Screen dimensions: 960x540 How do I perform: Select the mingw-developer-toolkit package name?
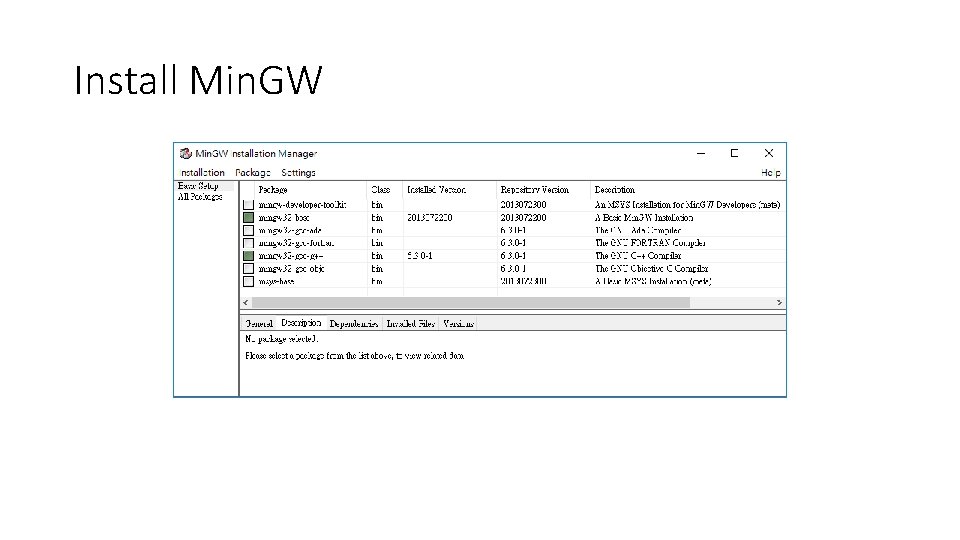point(302,204)
